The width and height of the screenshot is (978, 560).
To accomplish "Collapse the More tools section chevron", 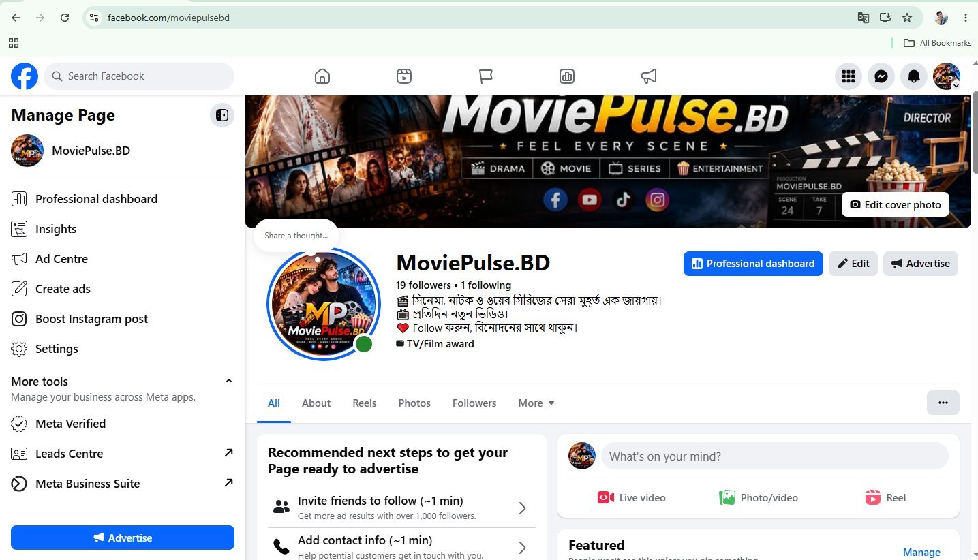I will (229, 381).
